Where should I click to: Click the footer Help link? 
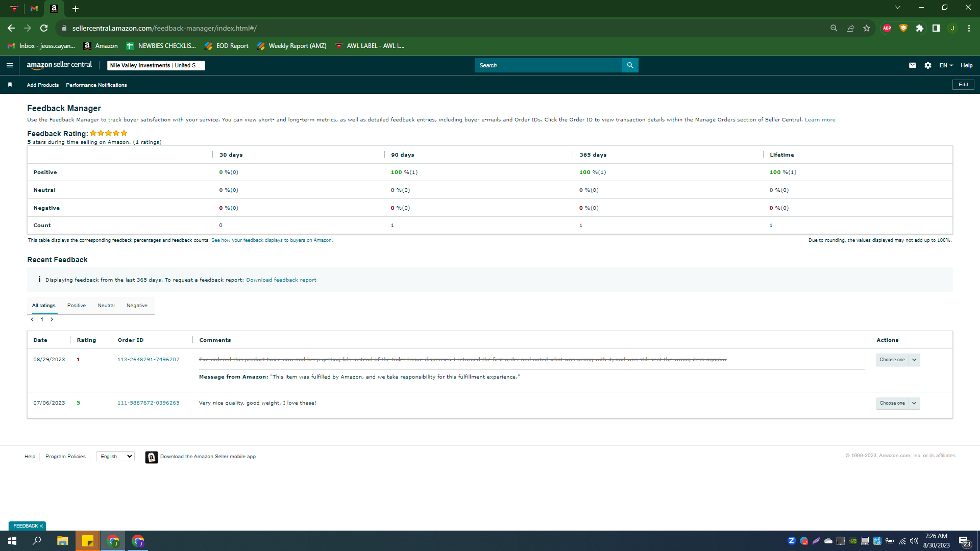click(x=30, y=457)
